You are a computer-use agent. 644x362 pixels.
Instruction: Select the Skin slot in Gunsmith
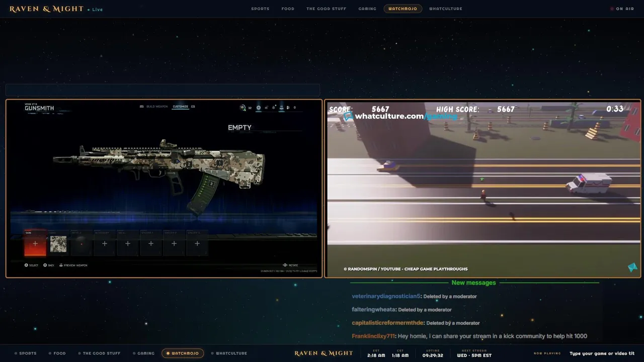(35, 243)
